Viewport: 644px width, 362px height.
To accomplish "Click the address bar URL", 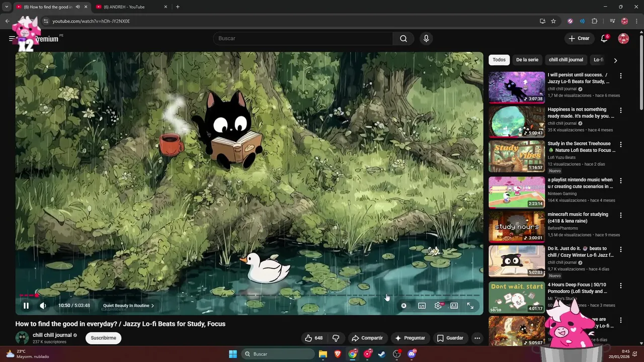I will [x=91, y=21].
